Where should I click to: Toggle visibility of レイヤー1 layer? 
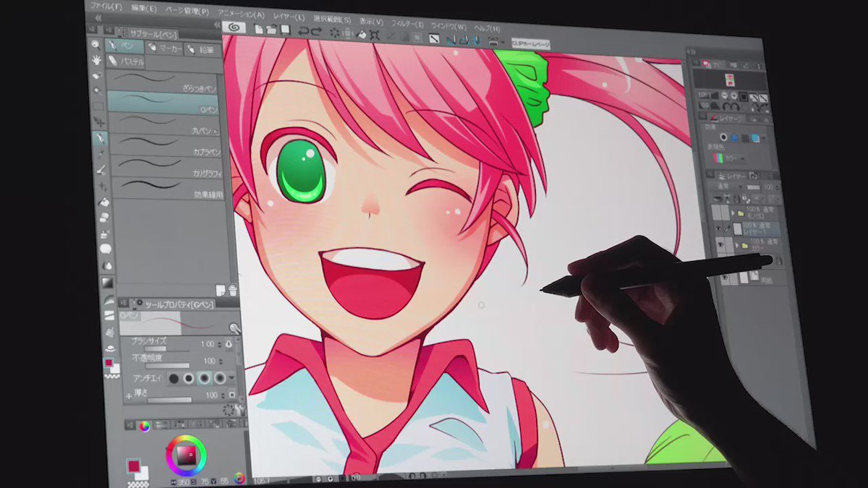[x=718, y=228]
